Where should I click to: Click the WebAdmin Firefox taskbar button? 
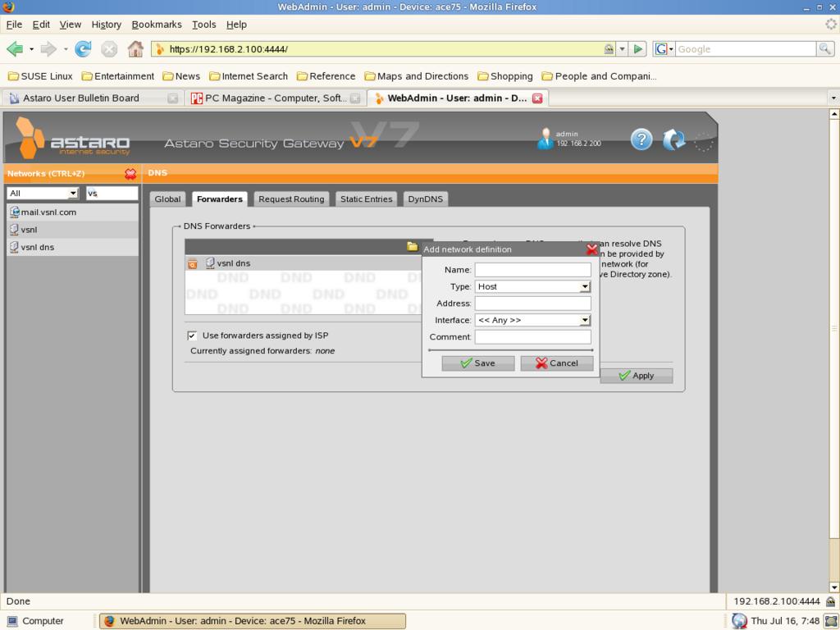pyautogui.click(x=253, y=621)
